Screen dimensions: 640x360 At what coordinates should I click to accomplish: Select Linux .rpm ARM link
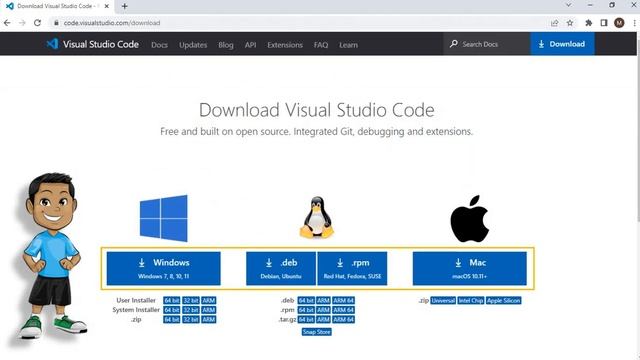click(x=323, y=310)
